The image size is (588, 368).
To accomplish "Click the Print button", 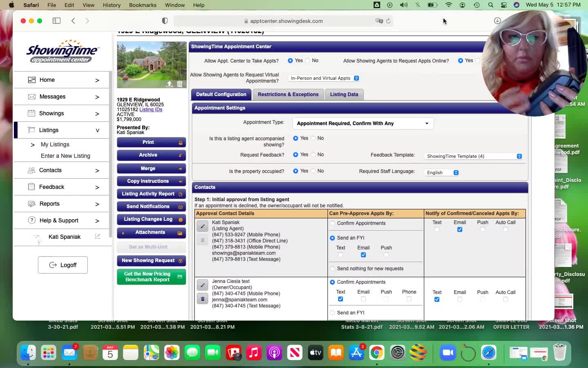I will 151,142.
